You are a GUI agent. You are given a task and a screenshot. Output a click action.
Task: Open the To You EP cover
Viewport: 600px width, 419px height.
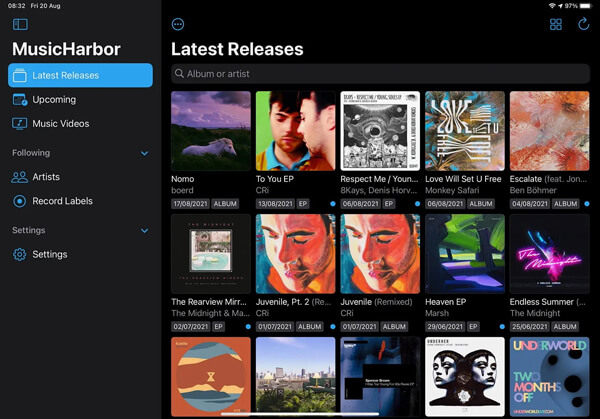[x=295, y=131]
